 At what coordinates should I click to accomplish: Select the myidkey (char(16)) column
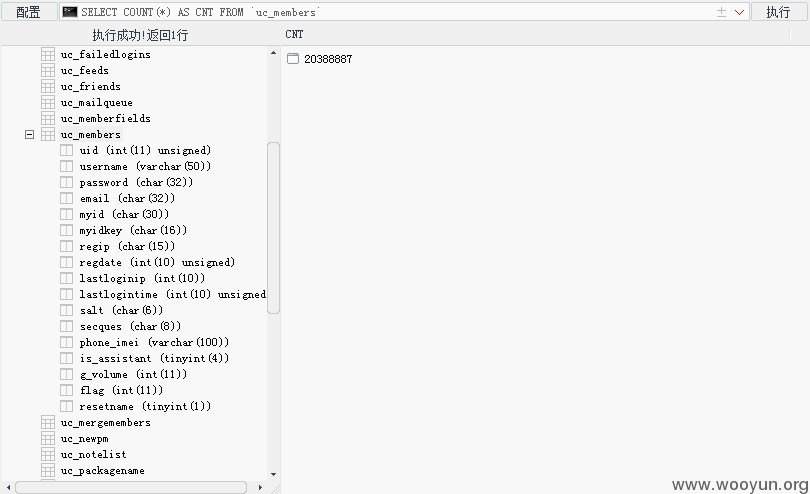pos(133,230)
